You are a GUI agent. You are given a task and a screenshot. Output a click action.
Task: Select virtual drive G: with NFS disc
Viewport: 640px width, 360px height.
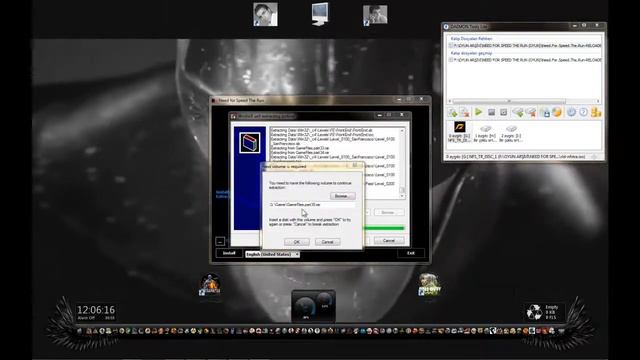click(460, 131)
